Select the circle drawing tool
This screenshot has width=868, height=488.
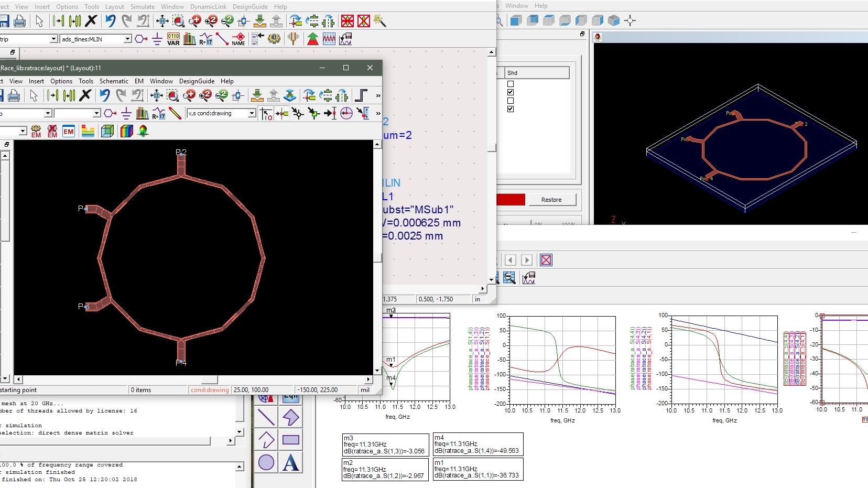point(266,463)
